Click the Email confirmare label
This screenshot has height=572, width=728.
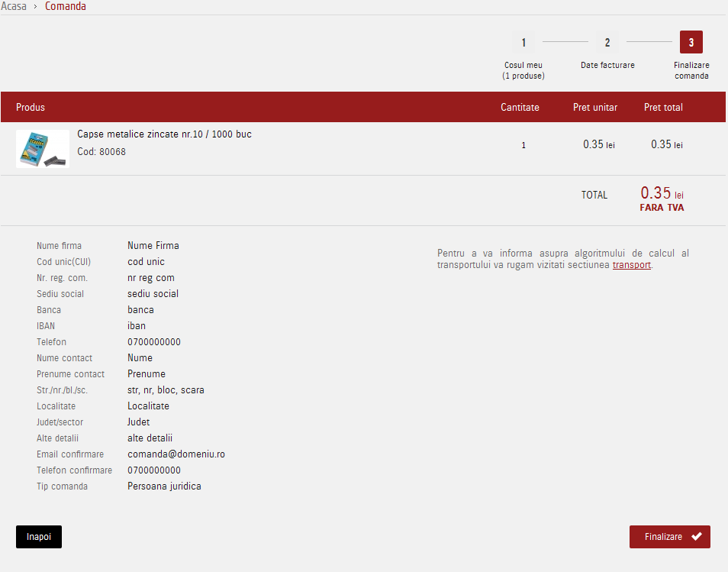click(70, 454)
